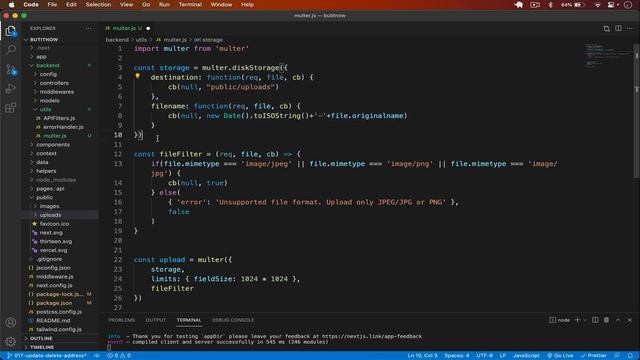Click the Wi-Fi icon in menu bar

(x=598, y=4)
